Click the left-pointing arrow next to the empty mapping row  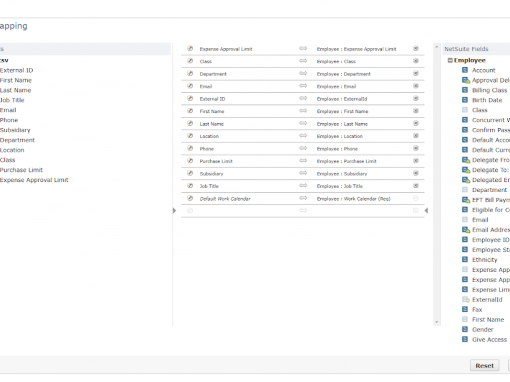(426, 210)
